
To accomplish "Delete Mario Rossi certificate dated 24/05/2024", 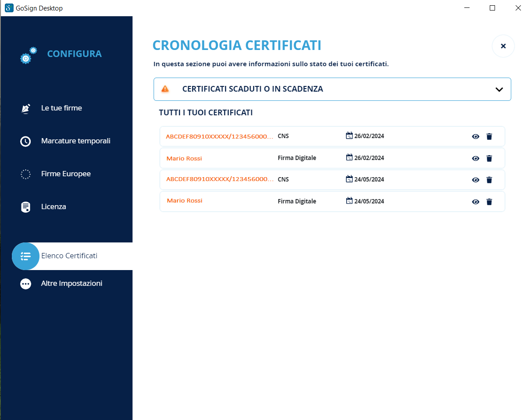I will click(489, 202).
